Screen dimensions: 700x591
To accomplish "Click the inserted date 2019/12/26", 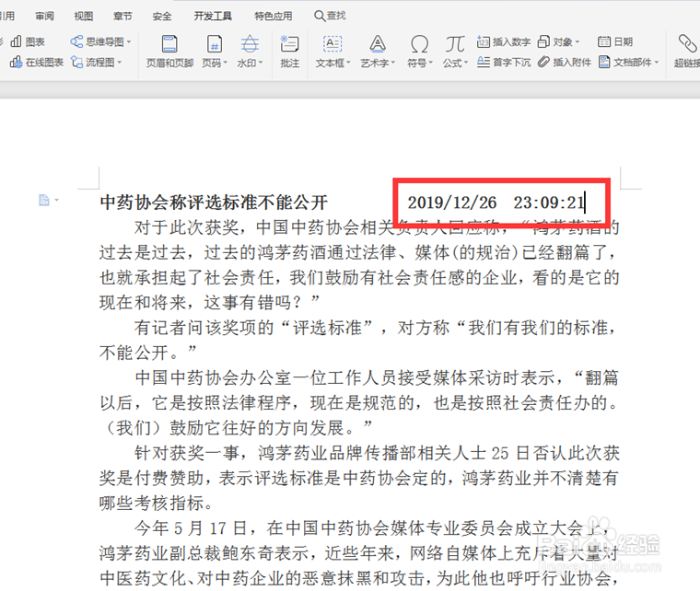I will [x=452, y=203].
